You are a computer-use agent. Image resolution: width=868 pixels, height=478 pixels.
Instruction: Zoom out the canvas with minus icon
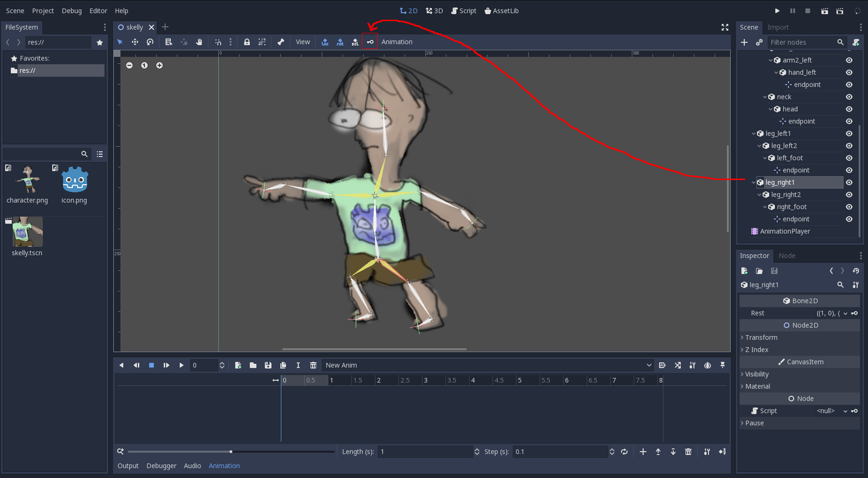click(x=129, y=65)
